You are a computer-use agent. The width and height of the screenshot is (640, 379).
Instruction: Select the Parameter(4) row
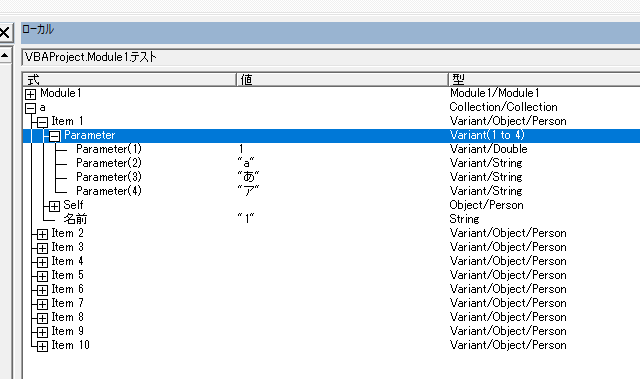(x=331, y=191)
